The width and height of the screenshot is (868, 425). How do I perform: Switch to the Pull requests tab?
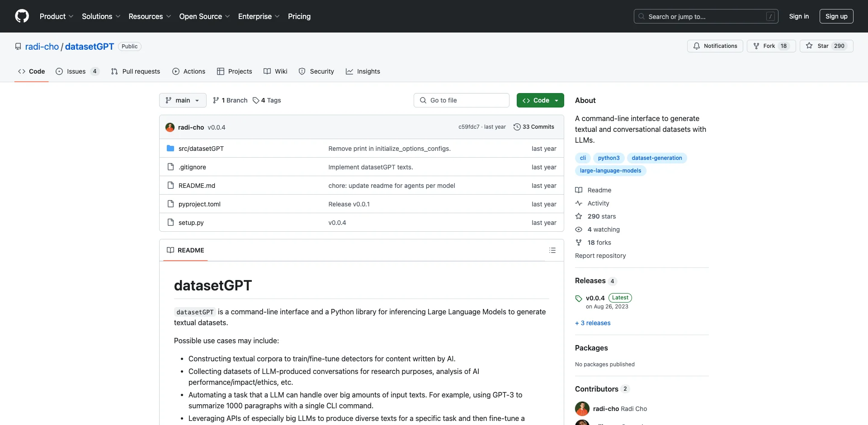click(136, 71)
